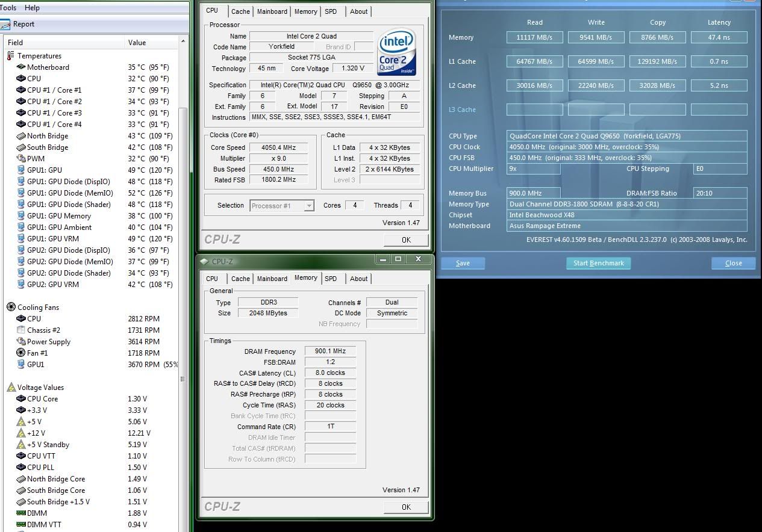Click the Start Benchmark button

click(599, 263)
